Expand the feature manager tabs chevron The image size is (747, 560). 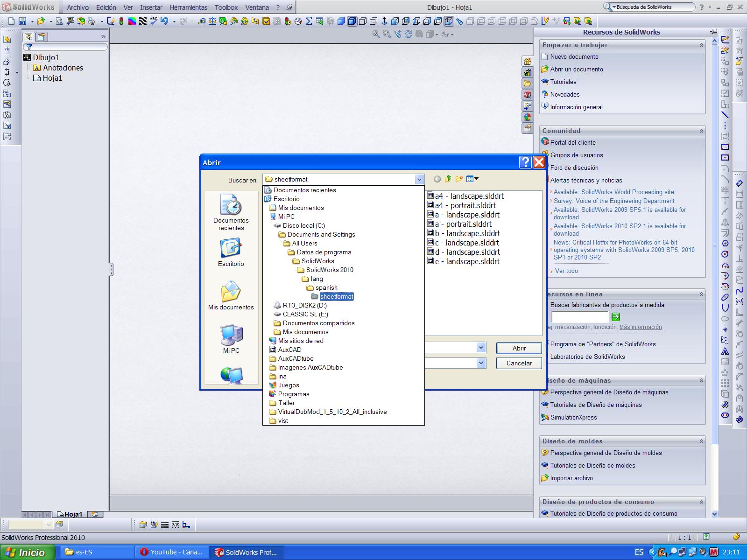tap(103, 37)
